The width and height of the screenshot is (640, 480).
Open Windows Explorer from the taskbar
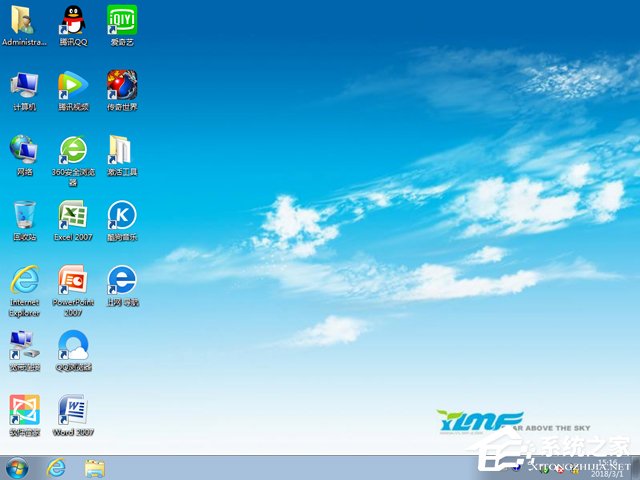coord(95,469)
